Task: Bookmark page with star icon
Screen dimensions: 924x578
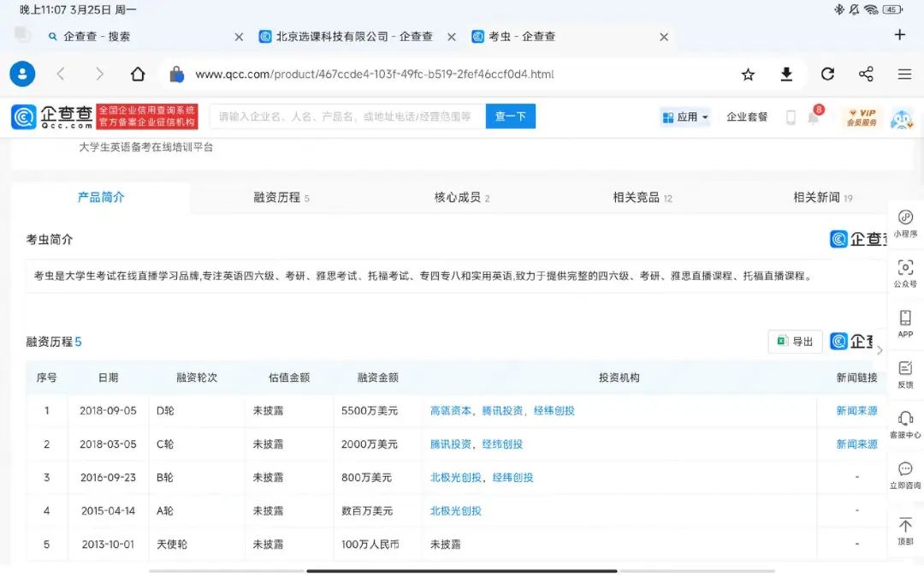Action: 748,74
